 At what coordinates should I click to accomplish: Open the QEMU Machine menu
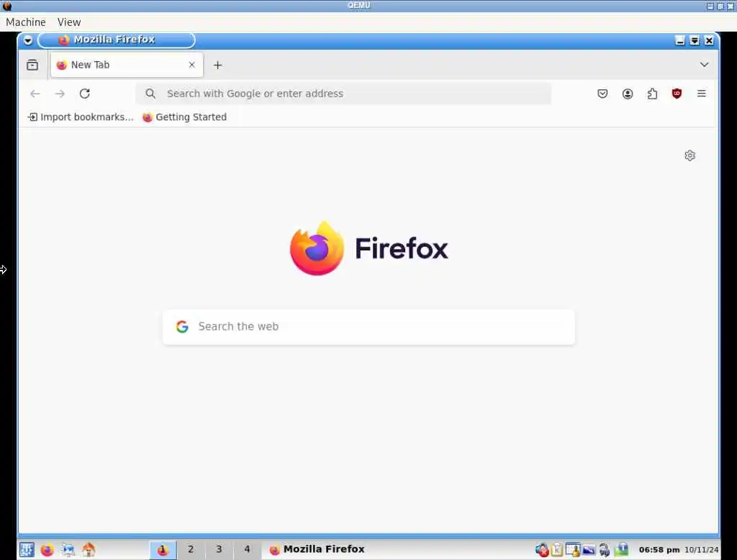pyautogui.click(x=26, y=22)
